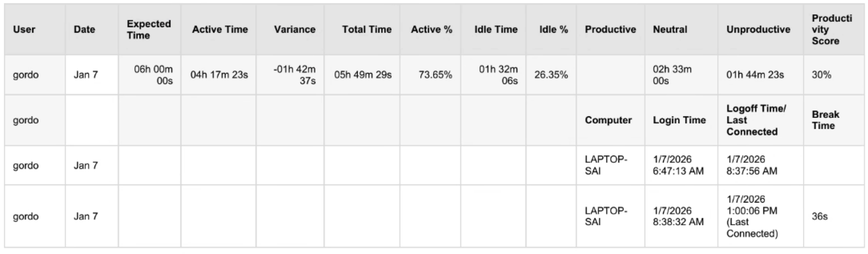Select the Variance column header
The width and height of the screenshot is (868, 254).
point(294,30)
